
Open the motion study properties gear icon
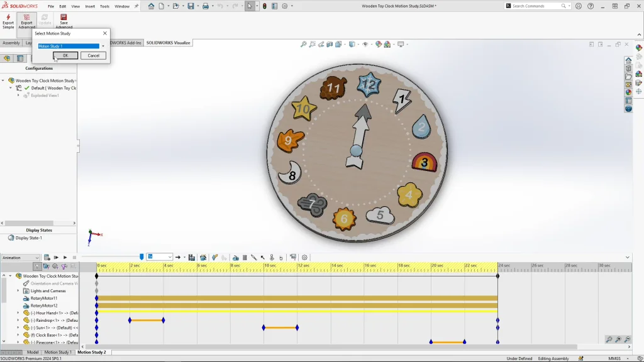pos(305,257)
